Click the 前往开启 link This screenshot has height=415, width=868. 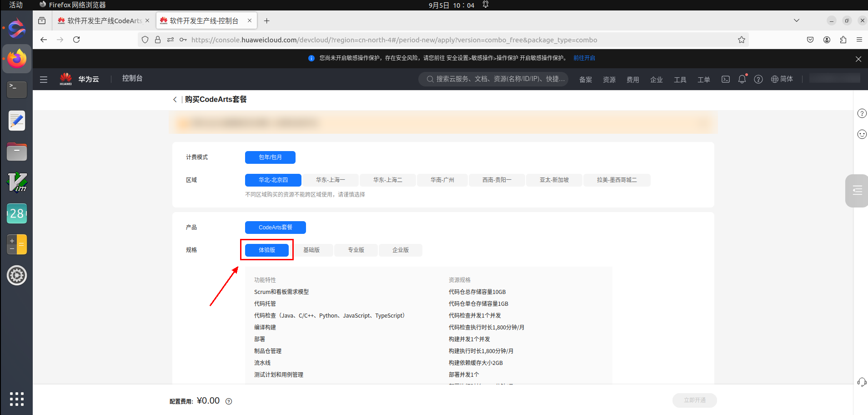click(584, 58)
